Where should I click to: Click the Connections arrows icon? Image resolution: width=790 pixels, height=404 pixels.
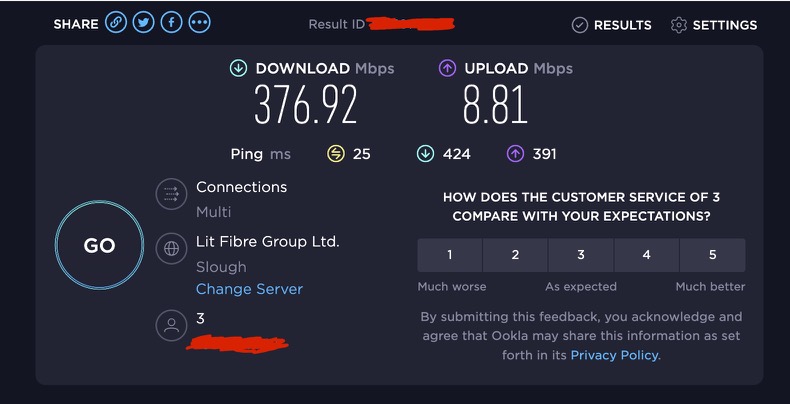pos(172,194)
